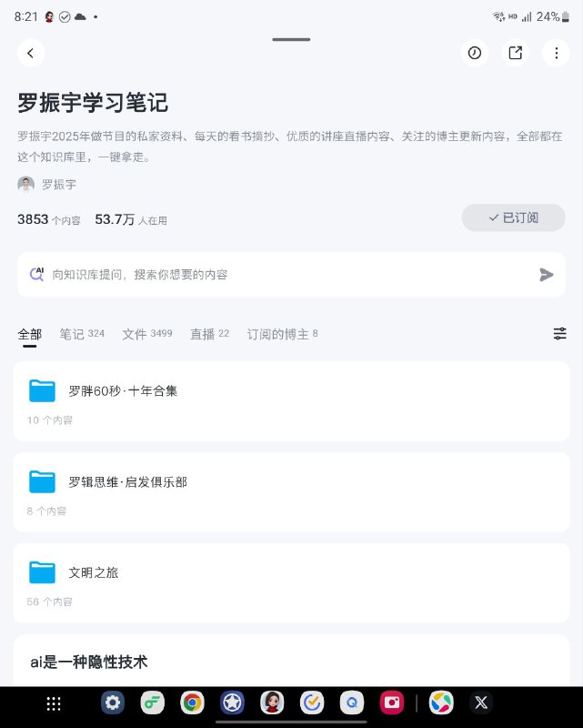Tap the 10 个内容 label

pyautogui.click(x=50, y=420)
